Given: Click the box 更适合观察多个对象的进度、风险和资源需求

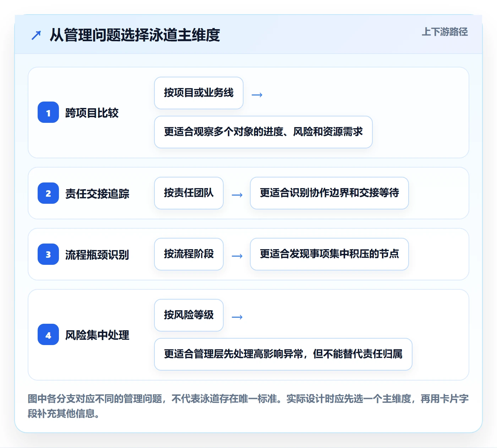Looking at the screenshot, I should (263, 132).
